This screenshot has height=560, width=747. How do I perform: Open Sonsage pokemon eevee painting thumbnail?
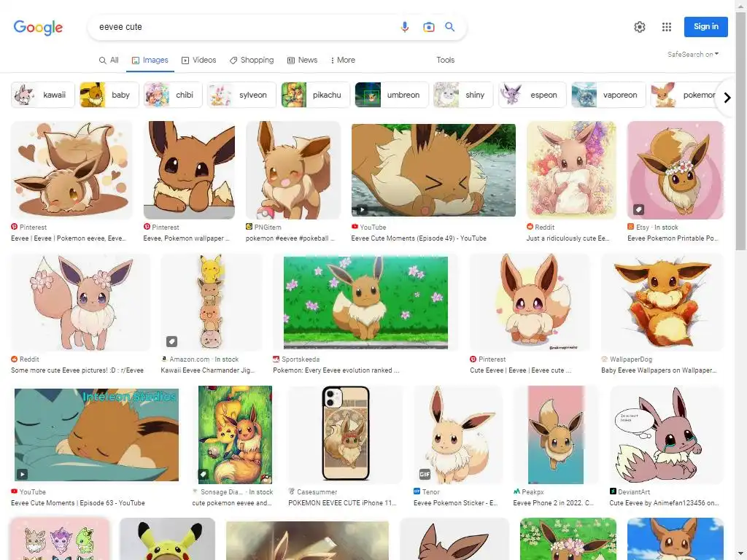[x=235, y=434]
